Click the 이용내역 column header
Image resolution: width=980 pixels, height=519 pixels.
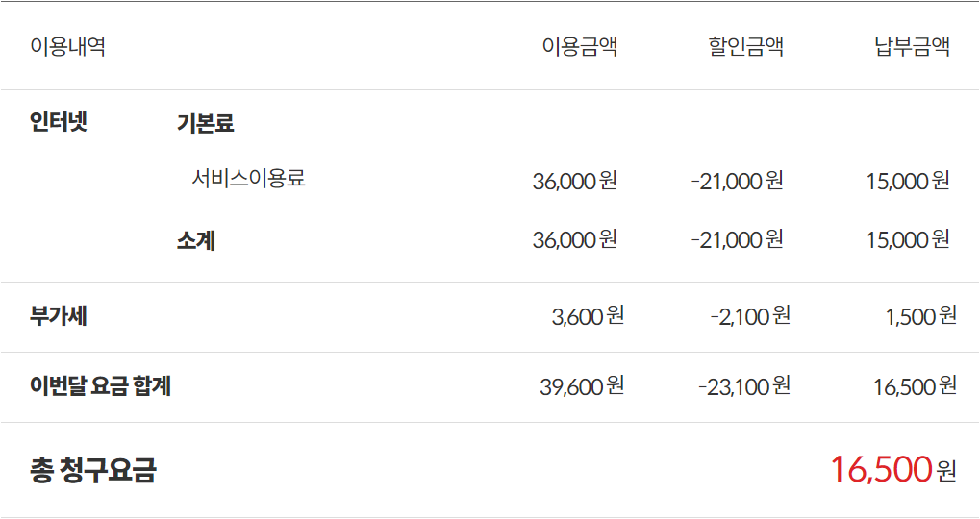coord(67,46)
